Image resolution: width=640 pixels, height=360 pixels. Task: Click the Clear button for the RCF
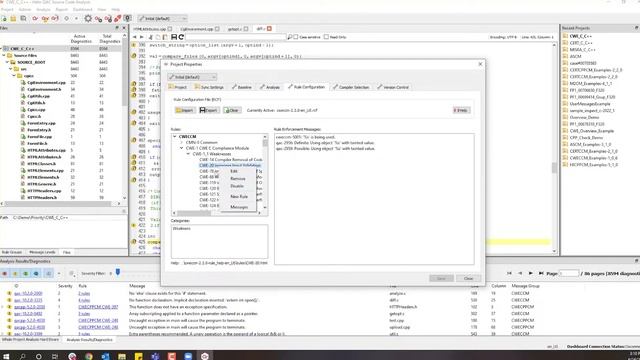[232, 110]
